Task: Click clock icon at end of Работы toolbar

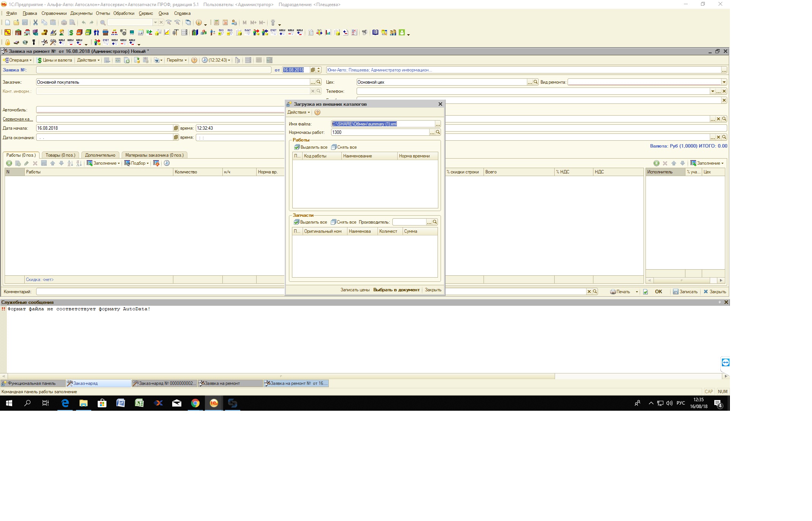Action: coord(167,163)
